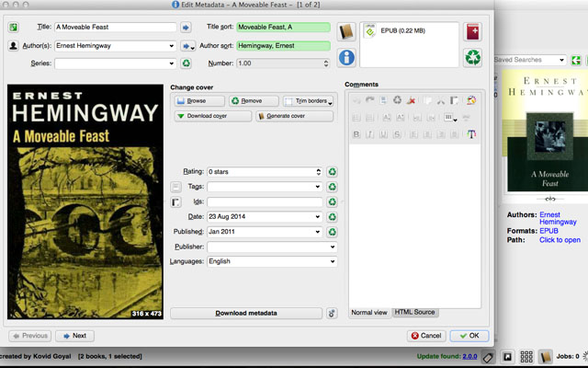Click the clear icon next to Ids
The width and height of the screenshot is (588, 368).
point(332,202)
